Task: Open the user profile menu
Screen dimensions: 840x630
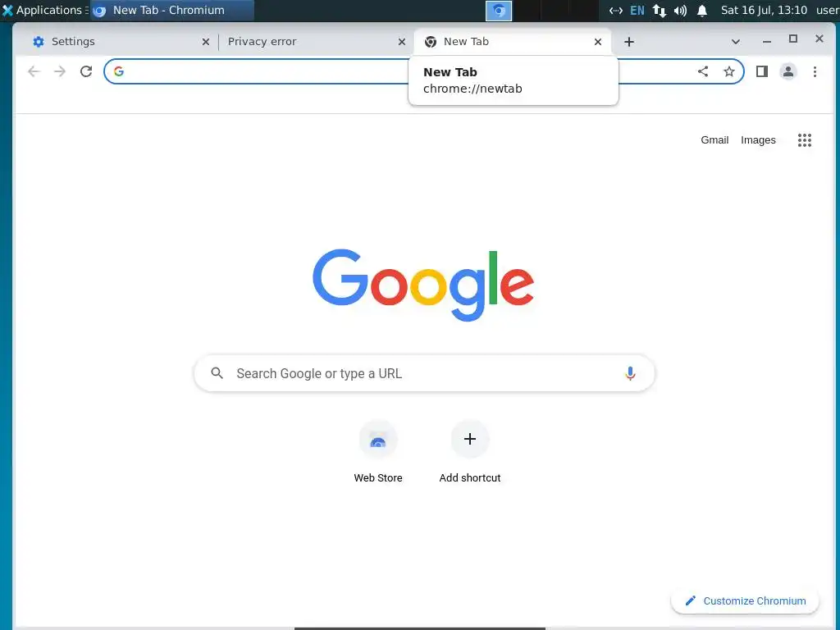Action: point(788,71)
